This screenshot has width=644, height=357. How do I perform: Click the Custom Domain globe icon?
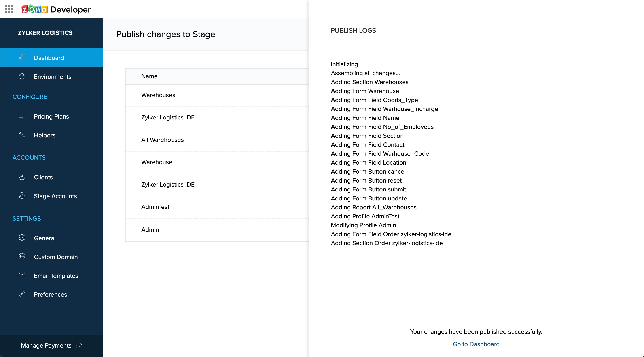click(22, 257)
